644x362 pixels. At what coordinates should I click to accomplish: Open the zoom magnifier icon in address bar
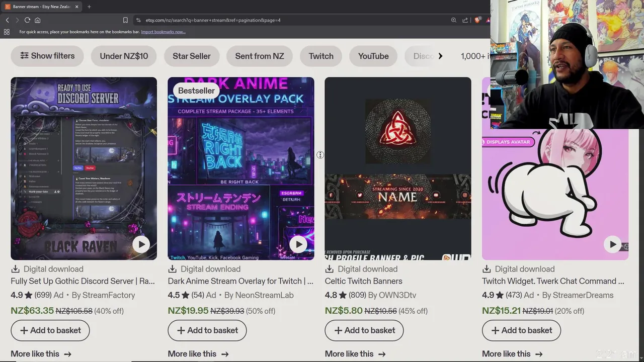coord(453,20)
